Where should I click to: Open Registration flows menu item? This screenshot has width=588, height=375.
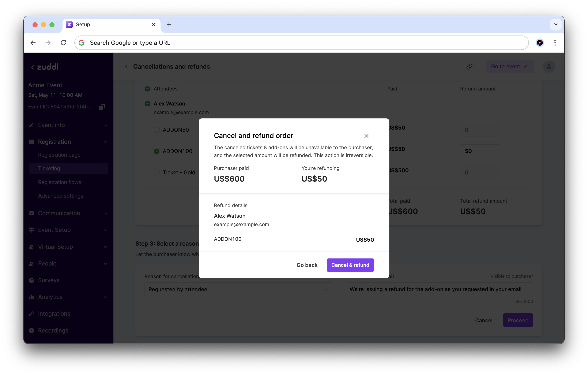pyautogui.click(x=60, y=182)
